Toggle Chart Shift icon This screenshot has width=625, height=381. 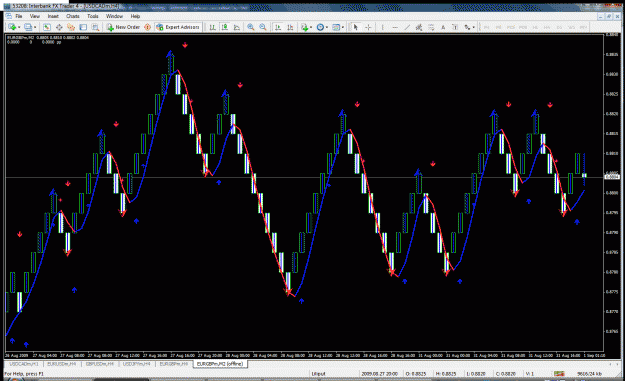click(290, 27)
